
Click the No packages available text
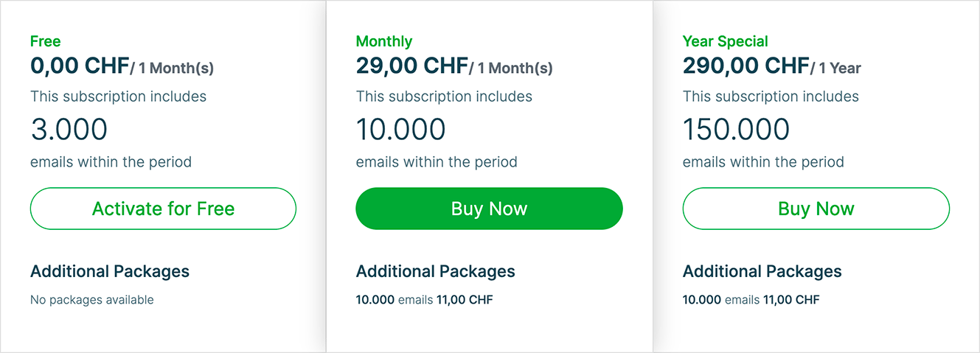point(92,300)
